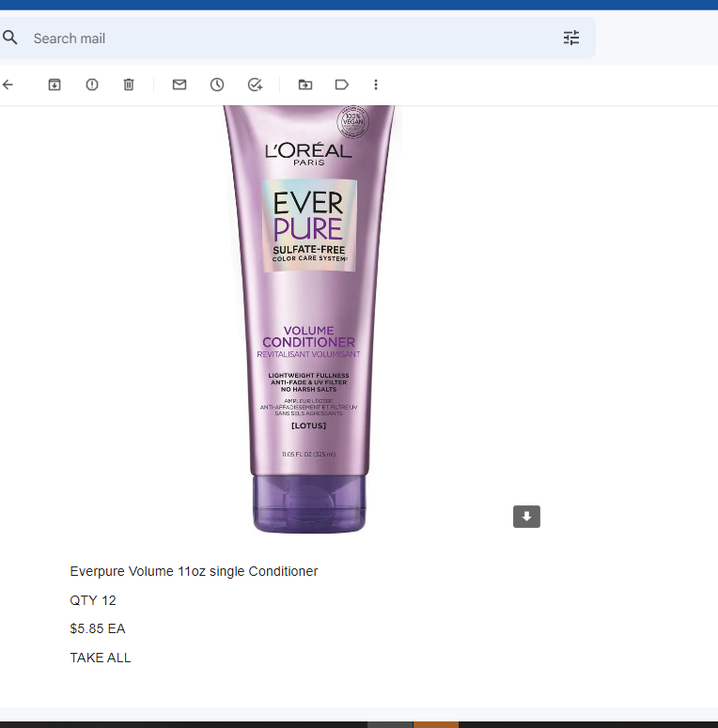Snooze this email with clock icon
The image size is (718, 728).
(217, 85)
